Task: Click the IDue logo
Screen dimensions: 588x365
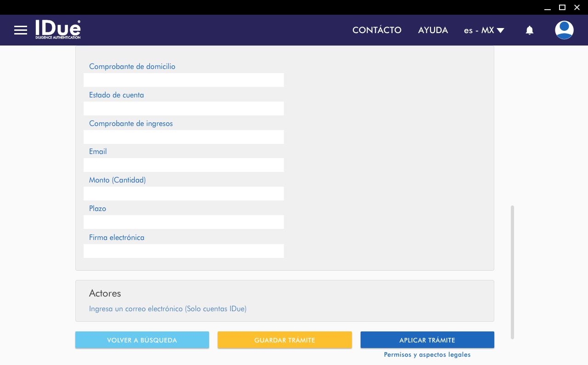Action: click(58, 30)
